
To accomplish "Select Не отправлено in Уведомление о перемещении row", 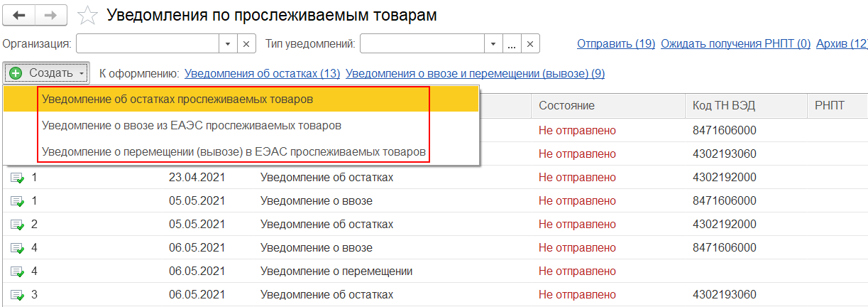I will (x=577, y=271).
